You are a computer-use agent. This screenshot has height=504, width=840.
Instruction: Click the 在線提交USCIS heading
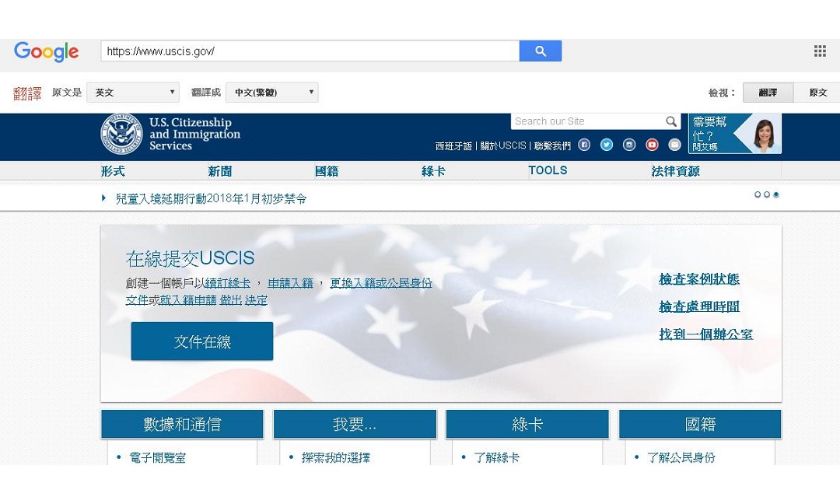191,258
